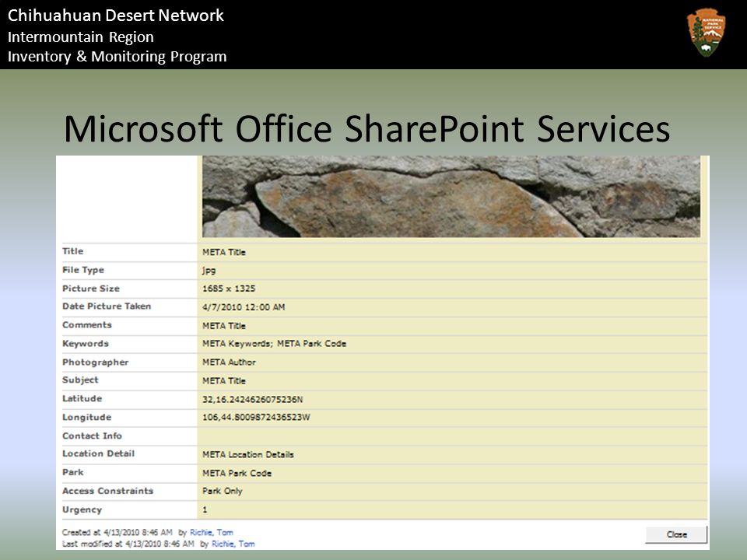Click the Close button
Screen dimensions: 747x560
(676, 534)
